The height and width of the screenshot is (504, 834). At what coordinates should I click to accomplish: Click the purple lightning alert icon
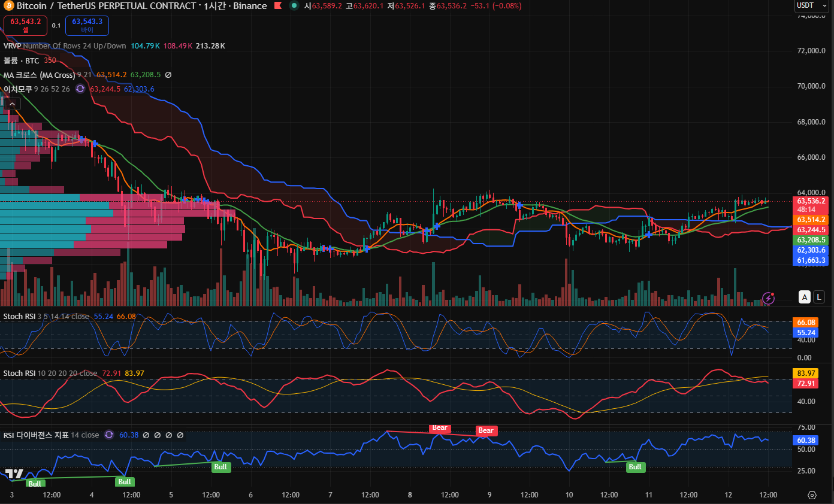click(x=768, y=297)
